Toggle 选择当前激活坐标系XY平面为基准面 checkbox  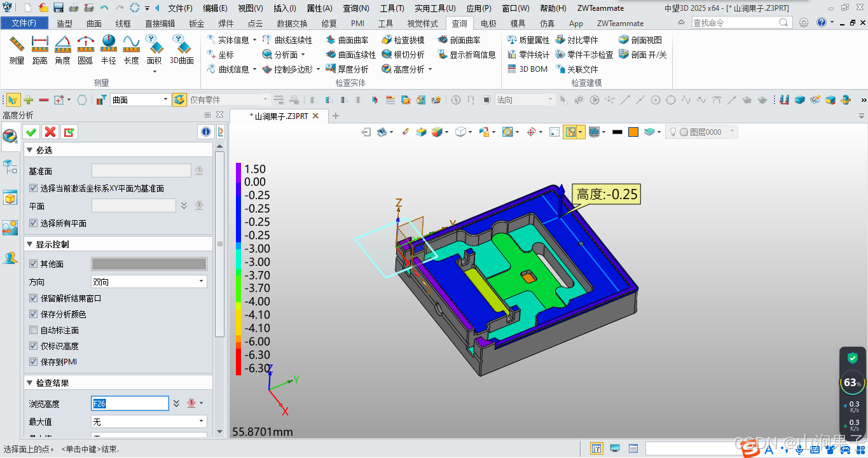click(x=34, y=188)
